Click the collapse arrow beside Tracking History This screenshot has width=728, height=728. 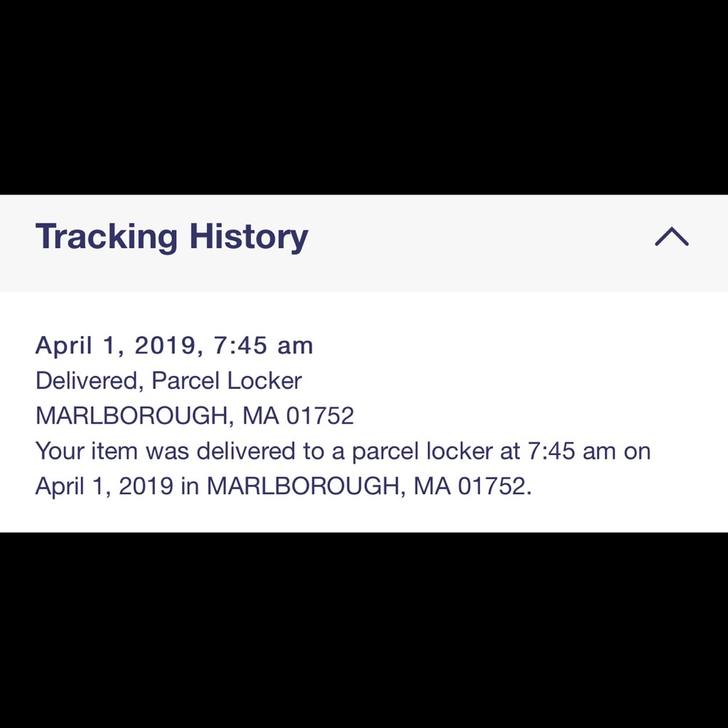pyautogui.click(x=670, y=235)
